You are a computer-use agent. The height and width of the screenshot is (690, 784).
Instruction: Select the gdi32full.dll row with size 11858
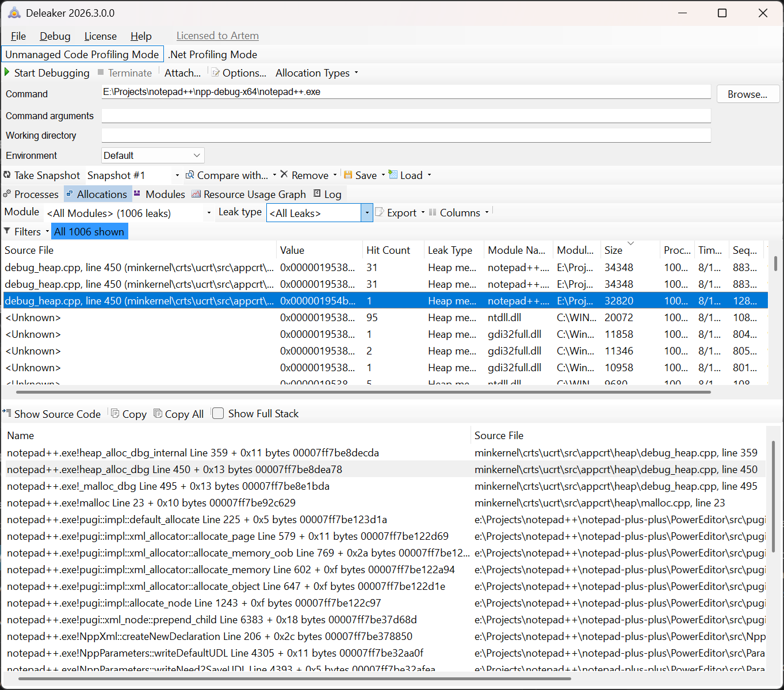pyautogui.click(x=385, y=334)
